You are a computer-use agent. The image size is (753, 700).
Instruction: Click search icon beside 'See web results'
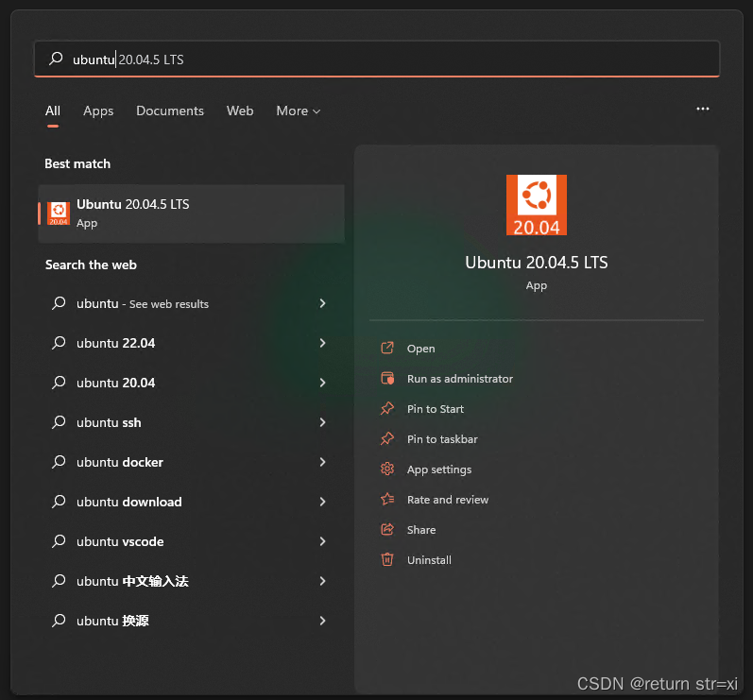(x=59, y=303)
